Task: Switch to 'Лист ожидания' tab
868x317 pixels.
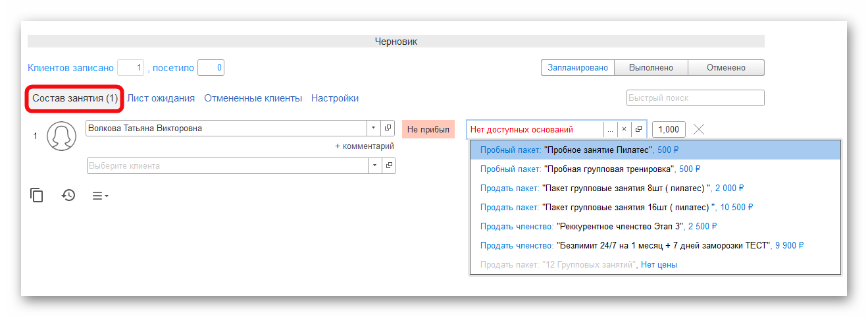Action: point(161,98)
